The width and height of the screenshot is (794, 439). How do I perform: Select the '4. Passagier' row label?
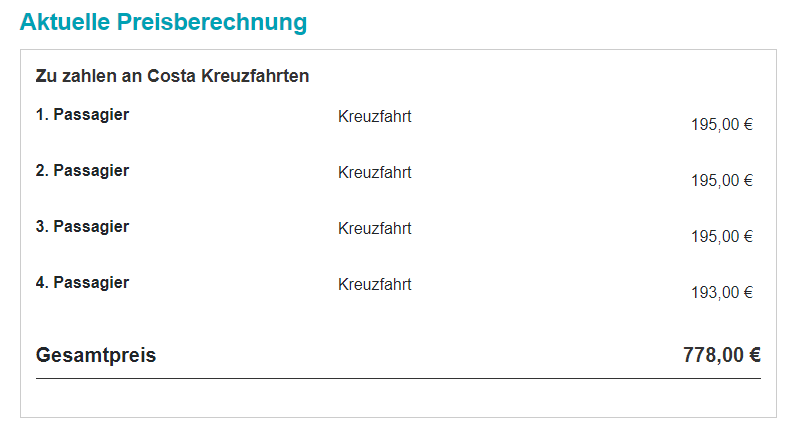click(82, 283)
